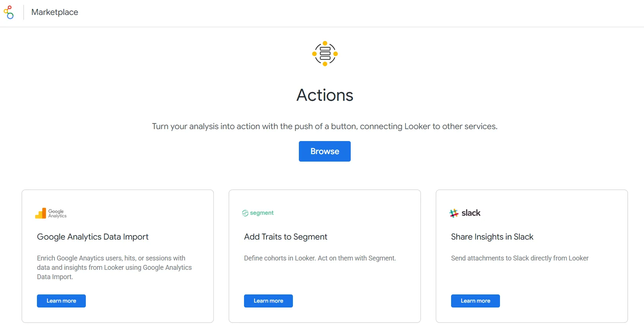This screenshot has height=331, width=644.
Task: Click the Slack card description text
Action: click(520, 258)
